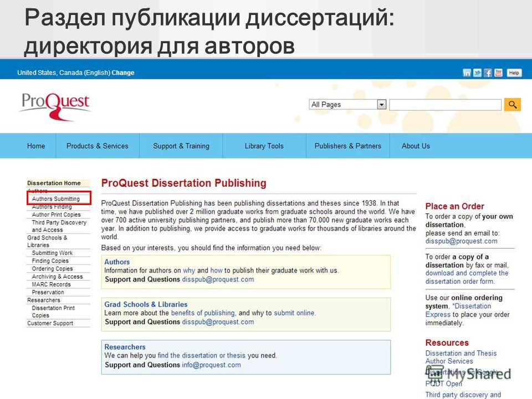Open the Researchers heading link

tap(125, 347)
